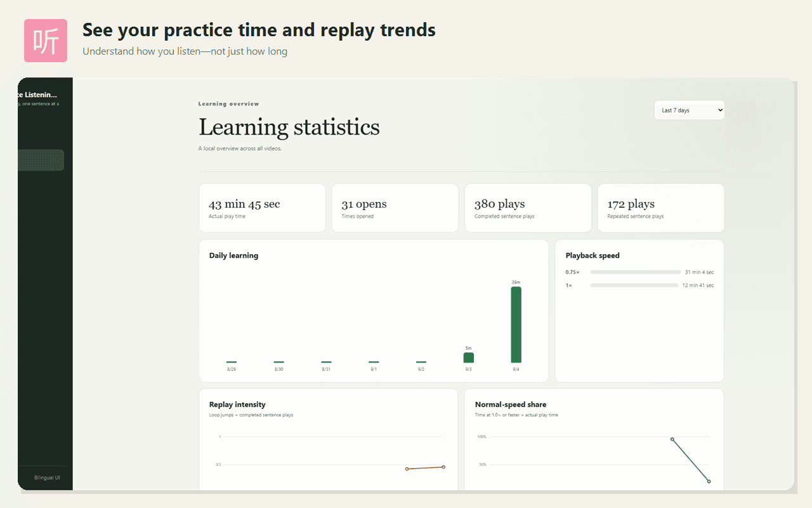
Task: Click the 8/30 bar in Daily learning
Action: [x=278, y=362]
